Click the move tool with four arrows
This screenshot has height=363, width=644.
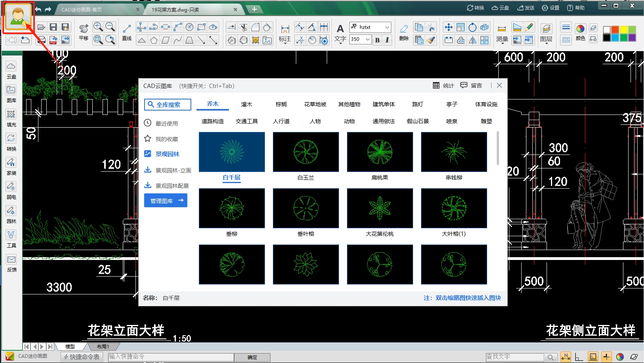(448, 27)
